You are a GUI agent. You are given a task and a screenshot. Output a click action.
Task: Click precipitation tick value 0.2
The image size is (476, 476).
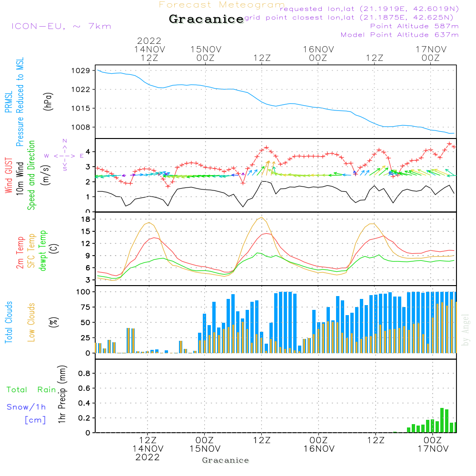(x=84, y=418)
